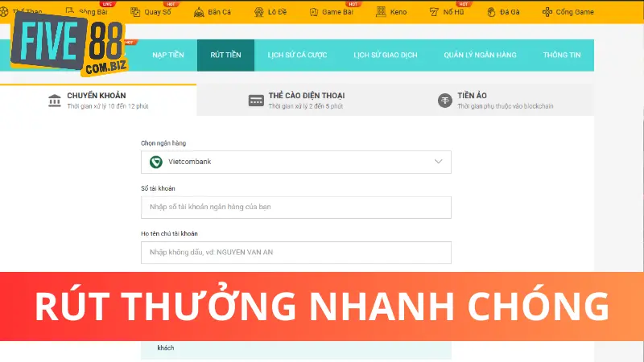The height and width of the screenshot is (362, 644).
Task: Click 'Thời gian xử lý 2 đến 5 phút' text
Action: [306, 106]
